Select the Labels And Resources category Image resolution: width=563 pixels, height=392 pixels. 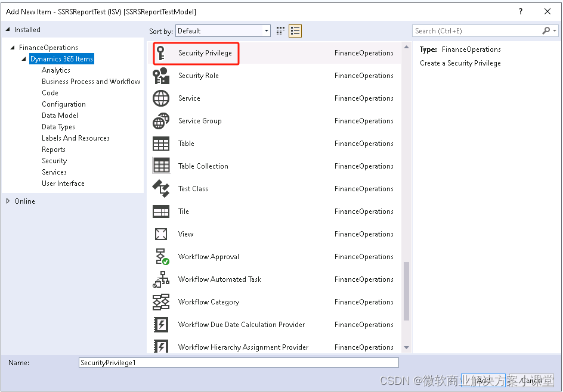(x=75, y=138)
